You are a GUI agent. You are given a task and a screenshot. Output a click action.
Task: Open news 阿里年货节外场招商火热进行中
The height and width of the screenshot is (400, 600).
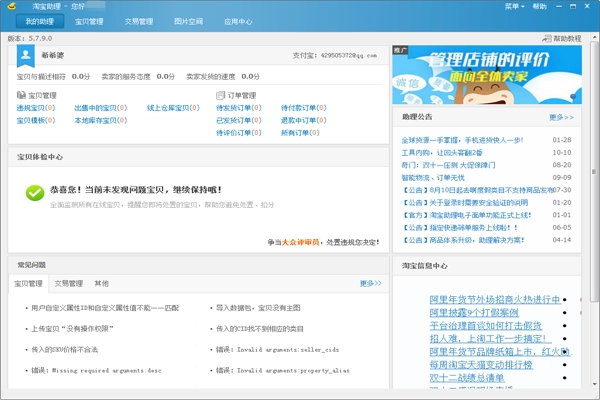coord(495,299)
